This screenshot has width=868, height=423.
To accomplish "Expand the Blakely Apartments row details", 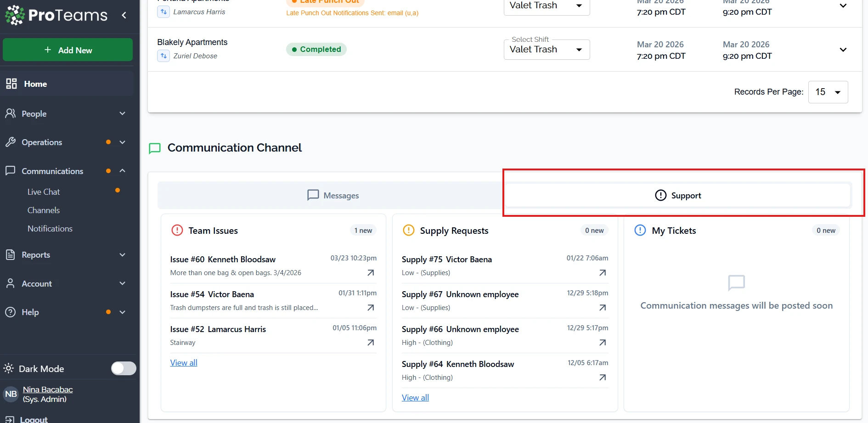I will tap(843, 50).
